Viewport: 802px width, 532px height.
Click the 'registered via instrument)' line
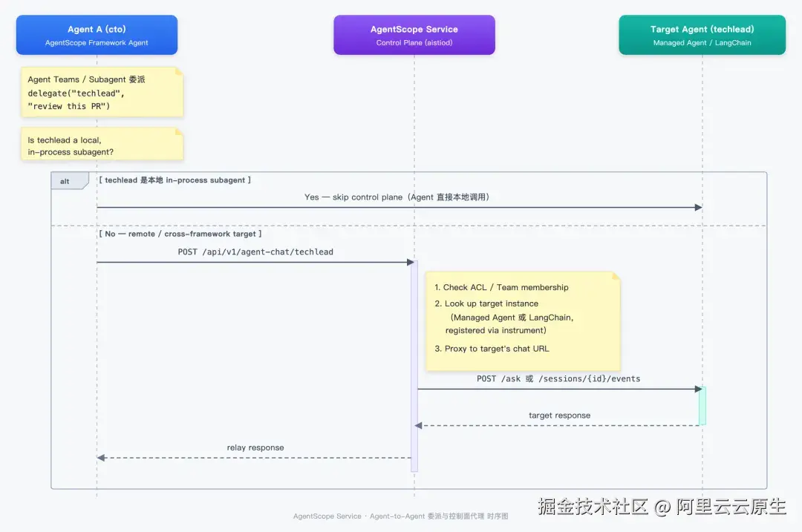click(x=495, y=331)
